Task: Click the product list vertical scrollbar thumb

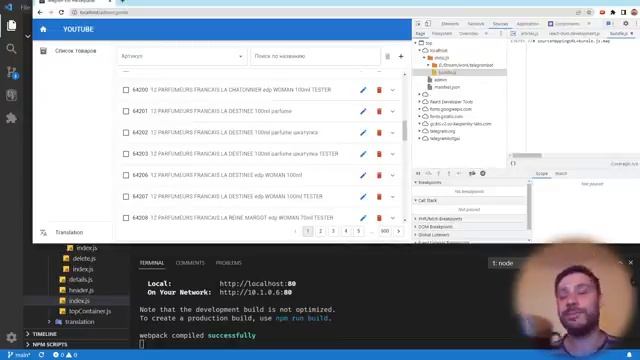Action: (x=404, y=131)
